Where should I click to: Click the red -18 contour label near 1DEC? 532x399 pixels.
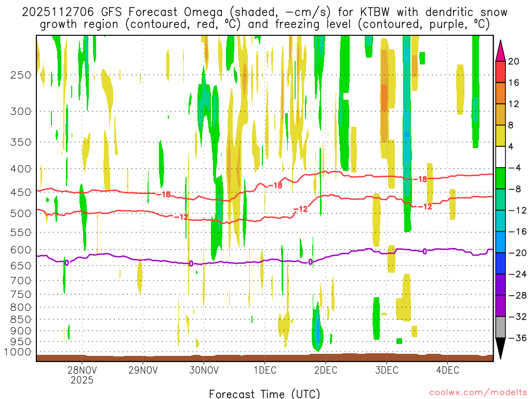(x=275, y=185)
